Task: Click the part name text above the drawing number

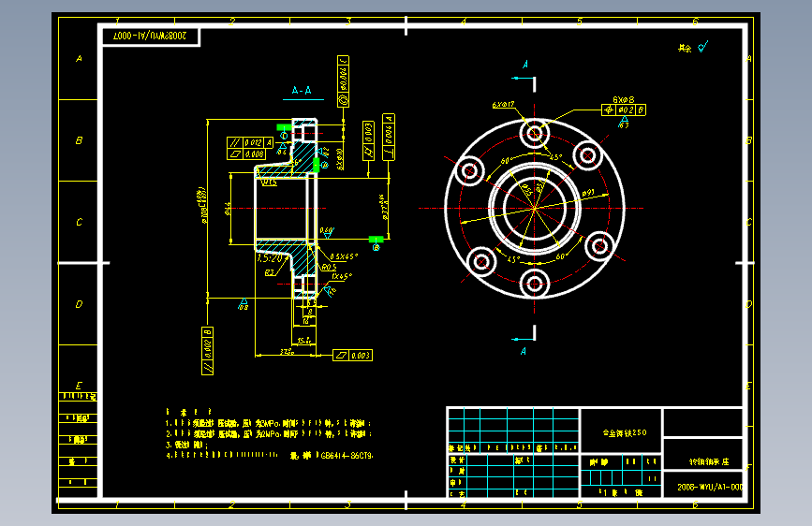Action: (x=708, y=461)
